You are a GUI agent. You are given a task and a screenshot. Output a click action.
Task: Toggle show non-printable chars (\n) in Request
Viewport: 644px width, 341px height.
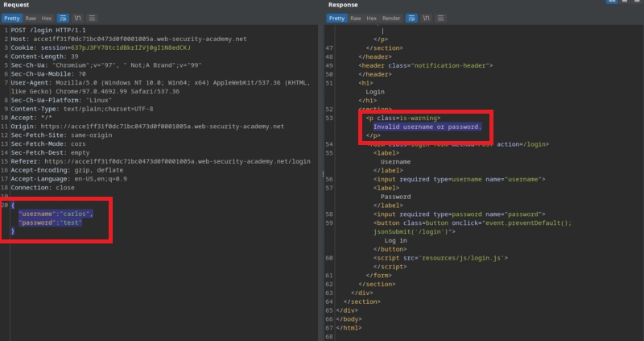[x=77, y=17]
